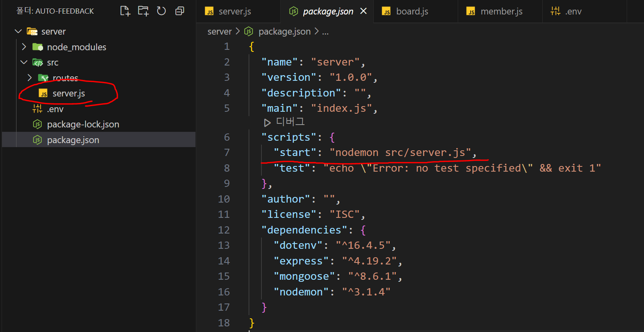Image resolution: width=644 pixels, height=332 pixels.
Task: Click line number 8 in the gutter
Action: 227,168
